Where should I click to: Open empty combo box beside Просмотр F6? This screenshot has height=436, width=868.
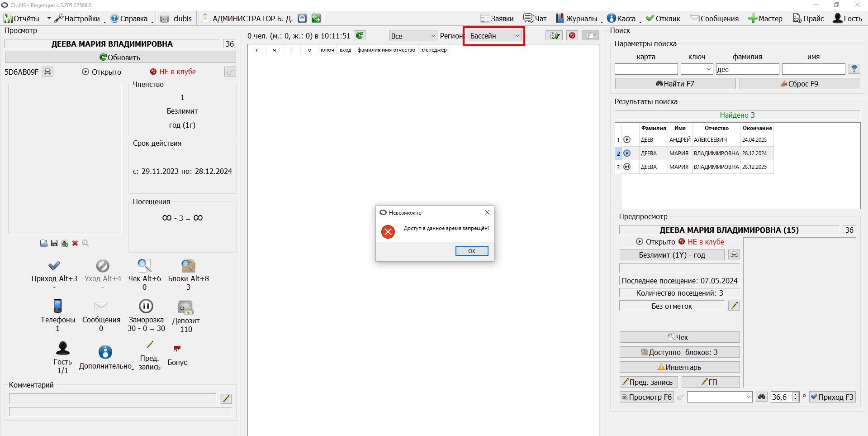[x=720, y=397]
